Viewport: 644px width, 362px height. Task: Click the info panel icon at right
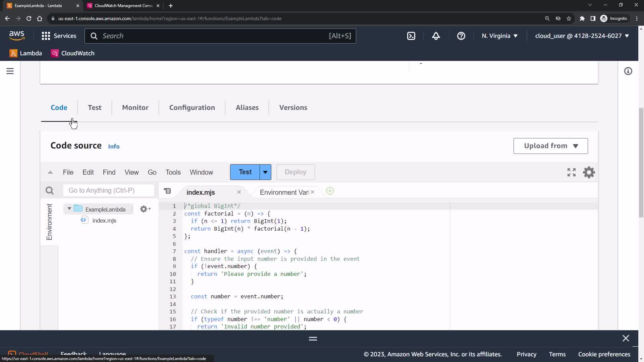tap(628, 71)
